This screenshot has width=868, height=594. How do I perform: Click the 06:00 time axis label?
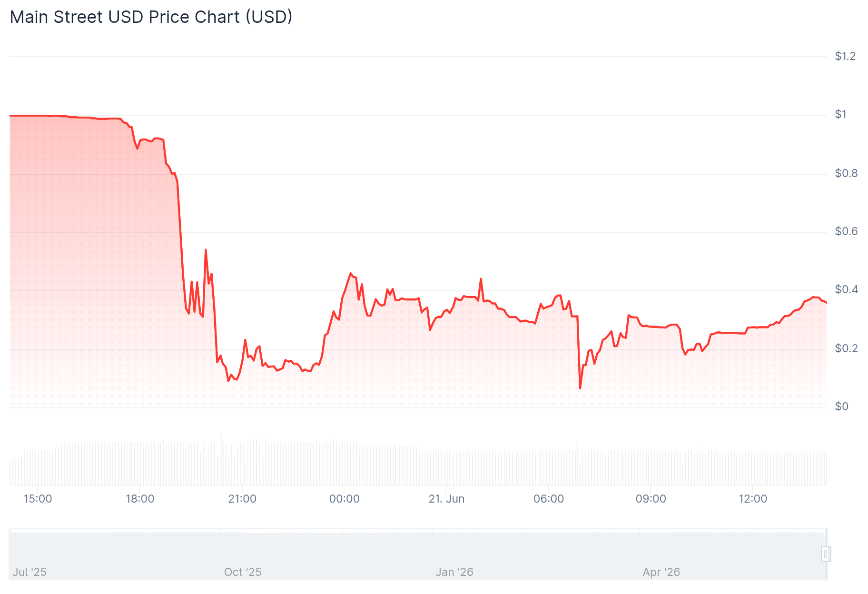pos(549,499)
